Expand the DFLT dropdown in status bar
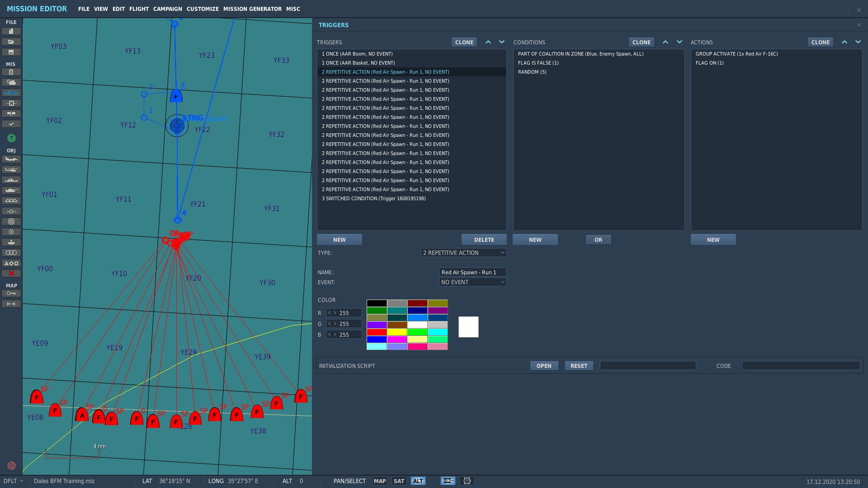This screenshot has height=488, width=868. [14, 481]
